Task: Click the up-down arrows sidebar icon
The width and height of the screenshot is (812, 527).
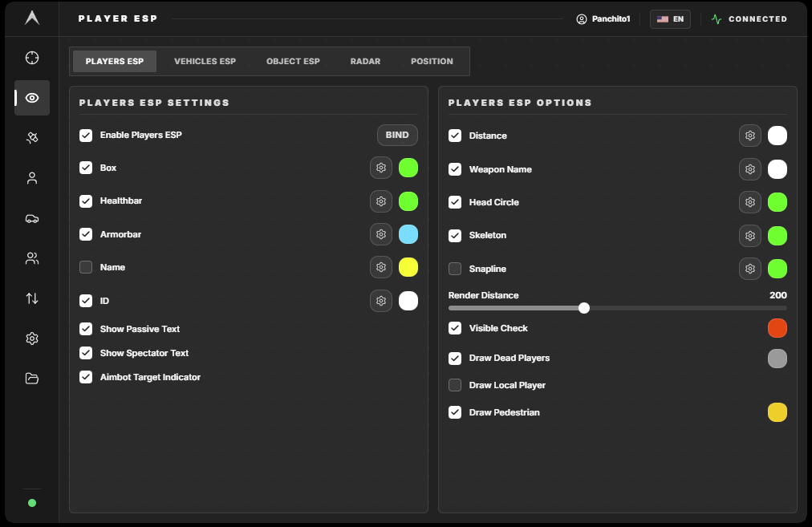Action: [x=32, y=298]
